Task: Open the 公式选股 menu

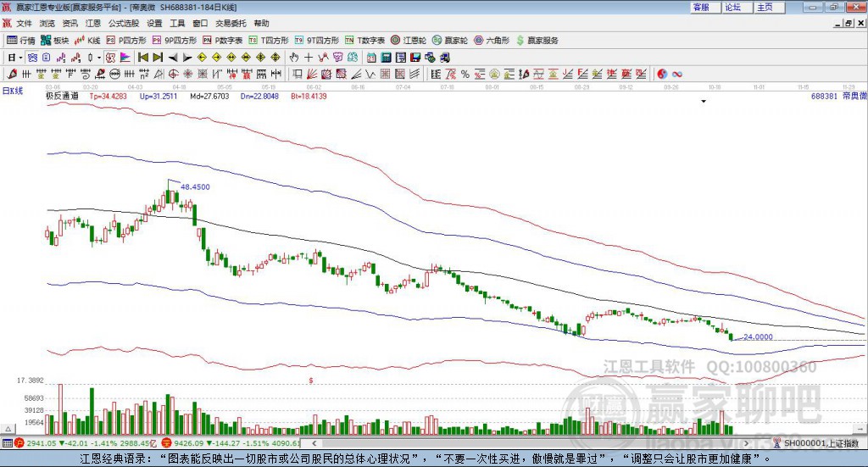Action: point(124,23)
